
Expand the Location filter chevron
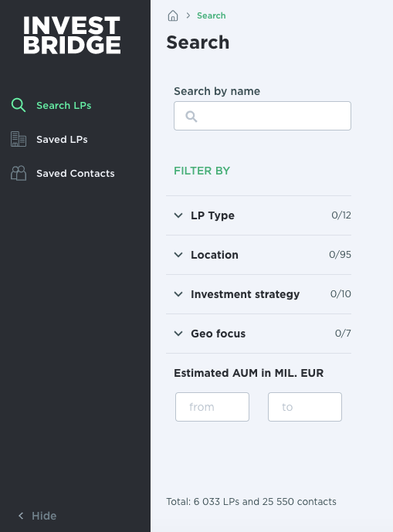click(178, 255)
